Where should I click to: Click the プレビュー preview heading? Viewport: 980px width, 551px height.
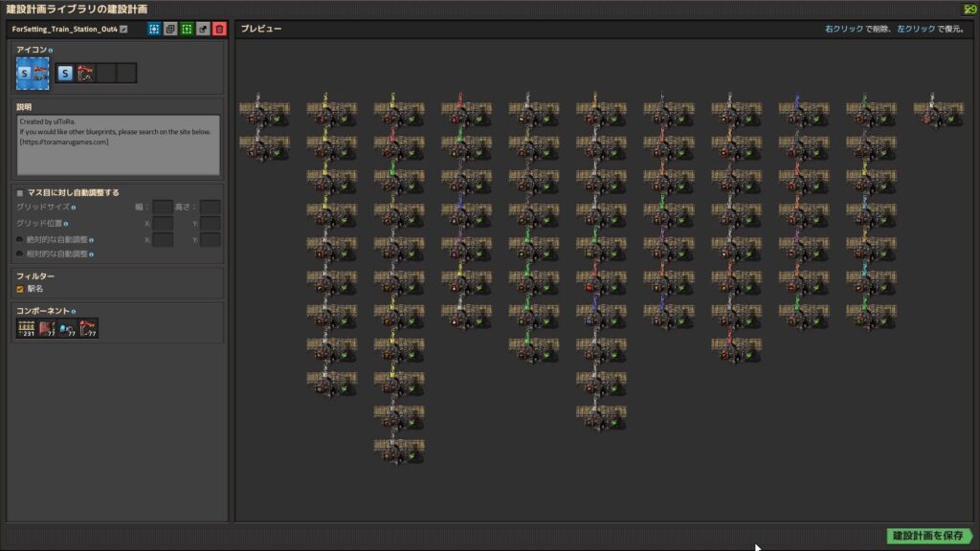pos(261,29)
